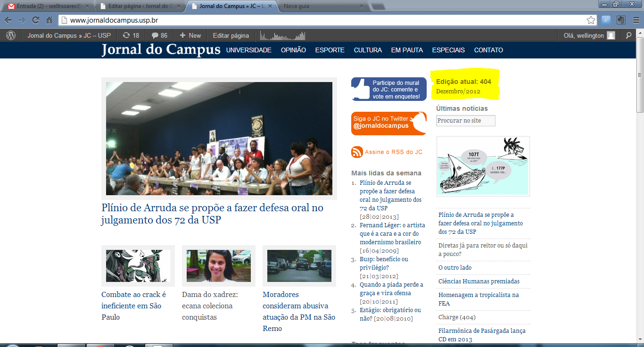Open the Olá, wellington account menu
Image resolution: width=644 pixels, height=347 pixels.
(x=589, y=35)
